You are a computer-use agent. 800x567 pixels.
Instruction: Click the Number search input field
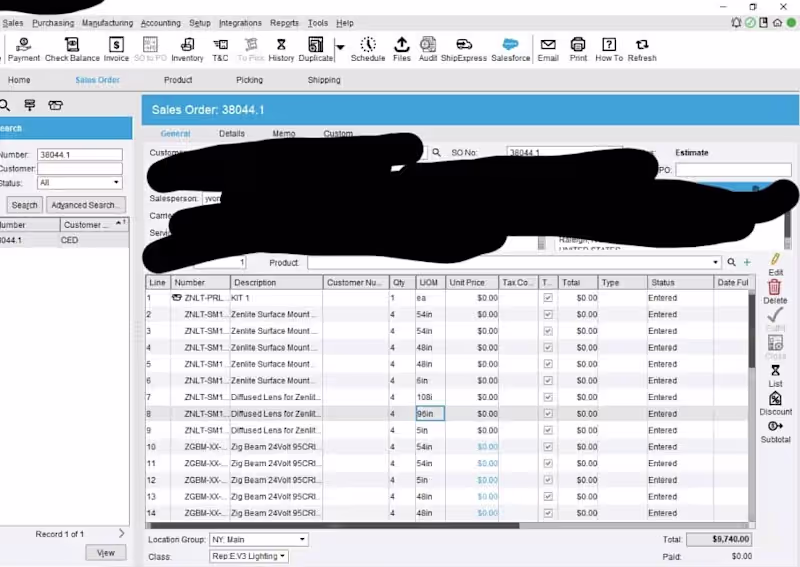(x=80, y=155)
